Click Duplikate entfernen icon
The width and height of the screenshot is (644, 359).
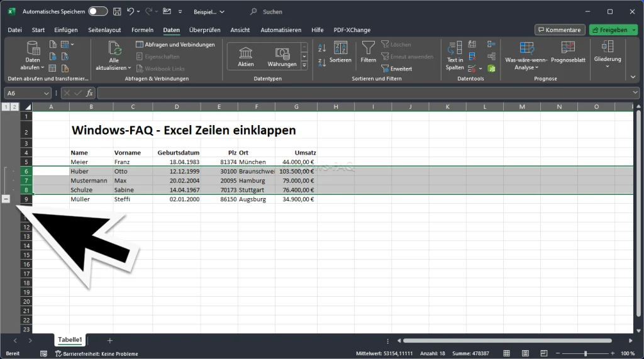click(472, 57)
